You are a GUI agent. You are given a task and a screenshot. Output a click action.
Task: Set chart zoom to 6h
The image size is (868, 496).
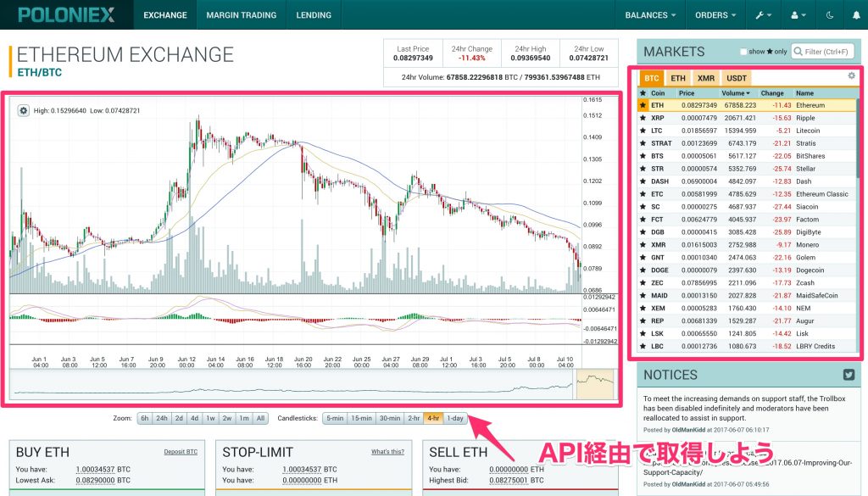(x=144, y=419)
